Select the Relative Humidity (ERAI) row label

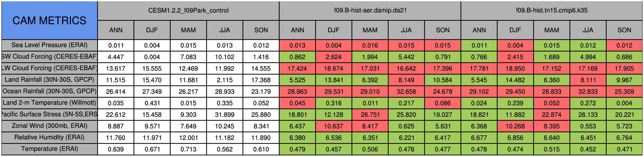(x=49, y=137)
